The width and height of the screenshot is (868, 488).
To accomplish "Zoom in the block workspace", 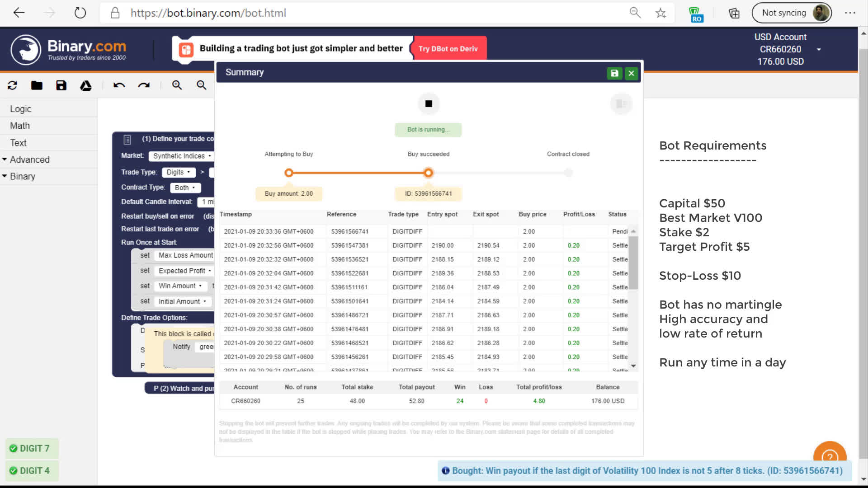I will 177,85.
